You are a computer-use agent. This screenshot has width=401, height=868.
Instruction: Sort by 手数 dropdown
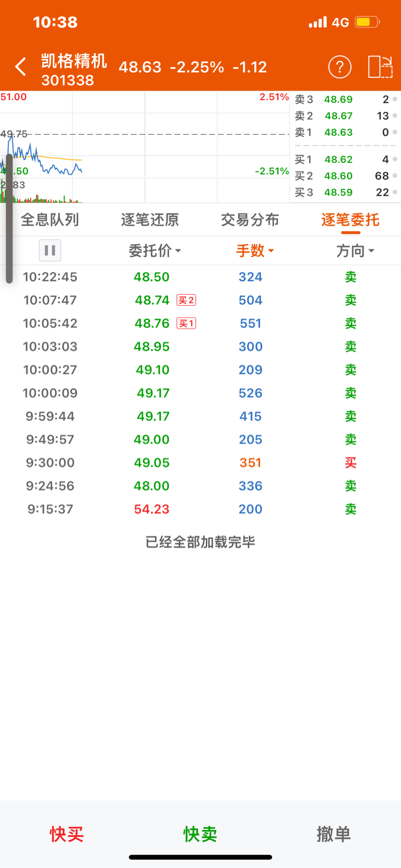coord(255,251)
